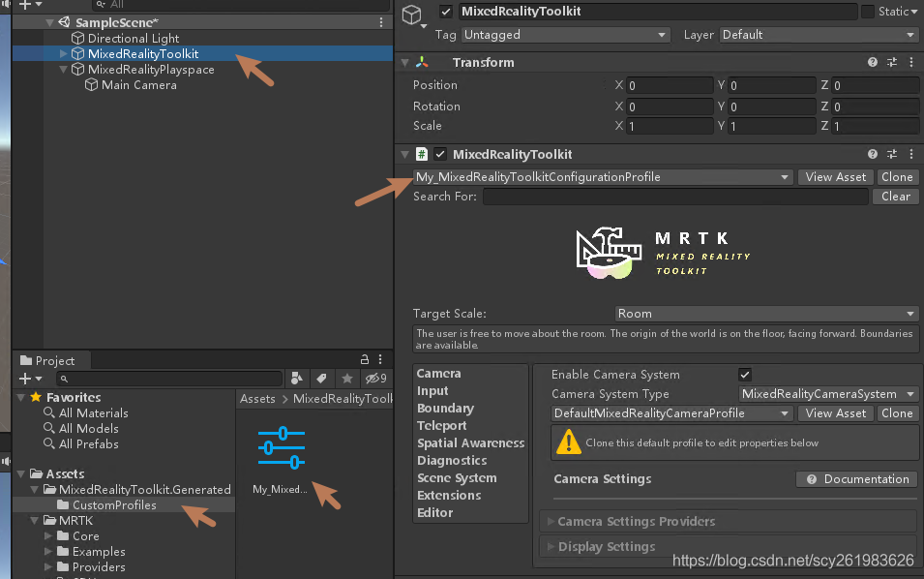
Task: Click the Transform axes icon
Action: click(422, 62)
